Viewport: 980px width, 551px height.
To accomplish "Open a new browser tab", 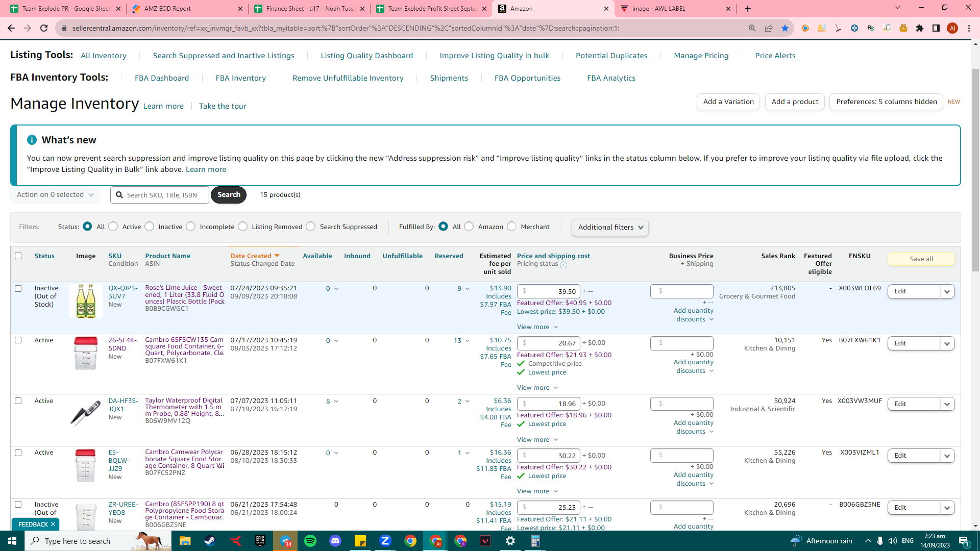I will (748, 9).
